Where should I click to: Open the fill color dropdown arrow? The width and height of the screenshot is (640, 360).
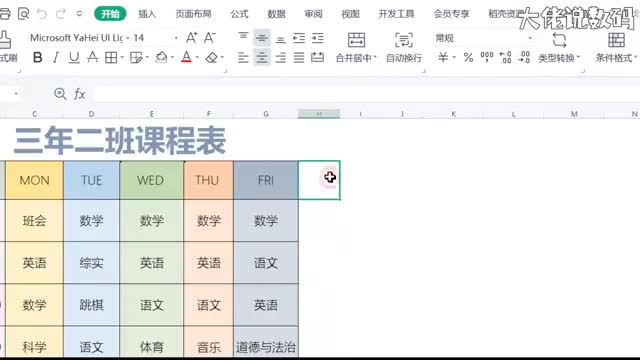tap(173, 58)
